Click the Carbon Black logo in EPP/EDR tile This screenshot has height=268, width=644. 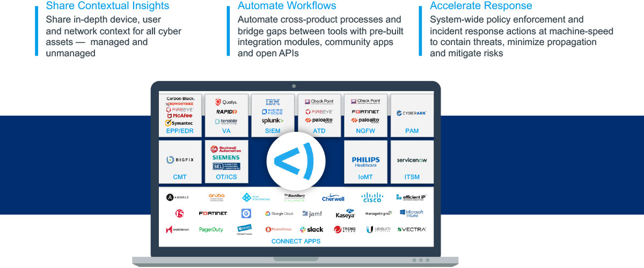180,99
